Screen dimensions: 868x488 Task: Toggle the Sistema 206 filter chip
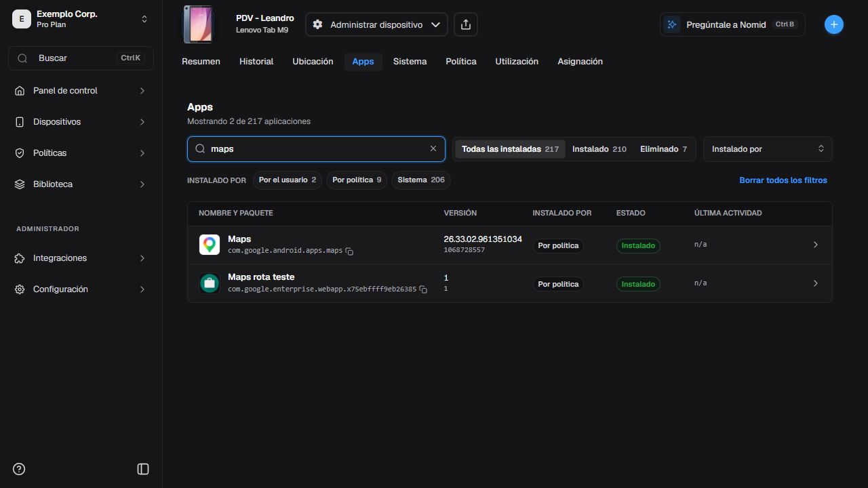pyautogui.click(x=421, y=180)
